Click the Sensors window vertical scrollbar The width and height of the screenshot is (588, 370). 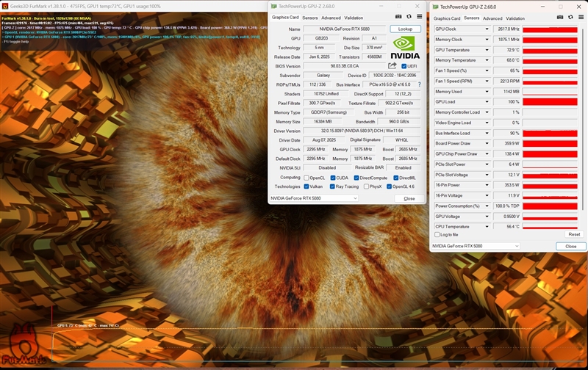[582, 118]
